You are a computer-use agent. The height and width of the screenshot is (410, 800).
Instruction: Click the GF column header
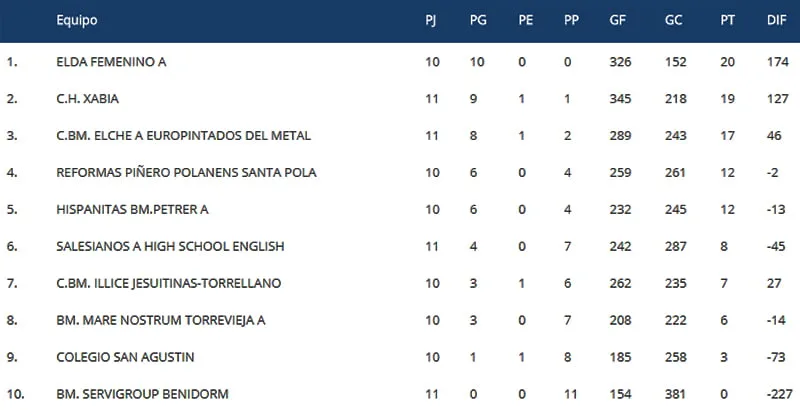[x=618, y=21]
